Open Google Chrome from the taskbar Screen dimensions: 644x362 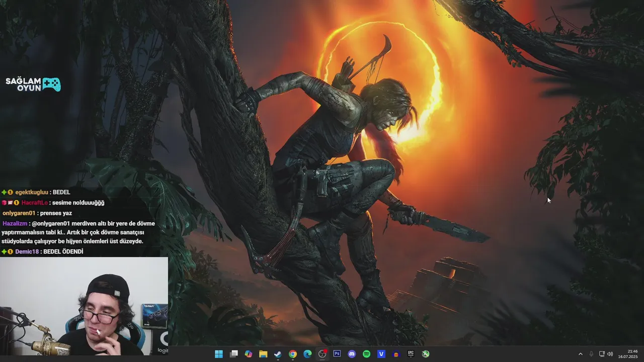point(293,354)
